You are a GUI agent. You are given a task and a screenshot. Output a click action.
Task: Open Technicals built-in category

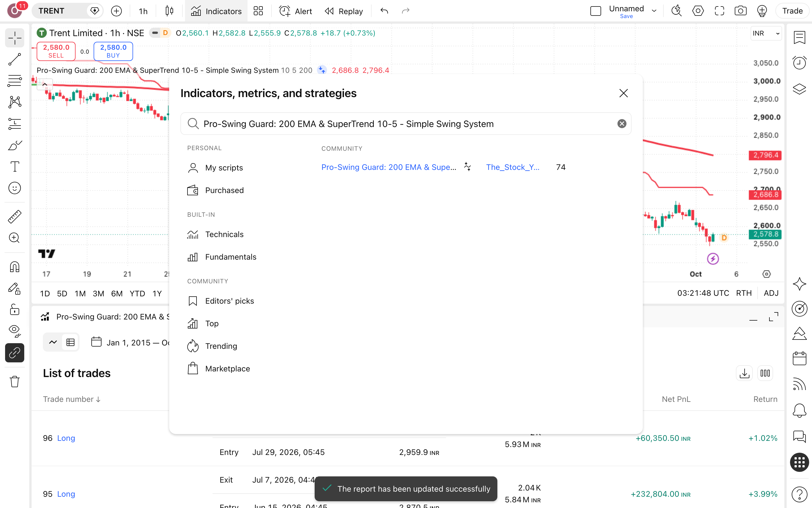215,234
